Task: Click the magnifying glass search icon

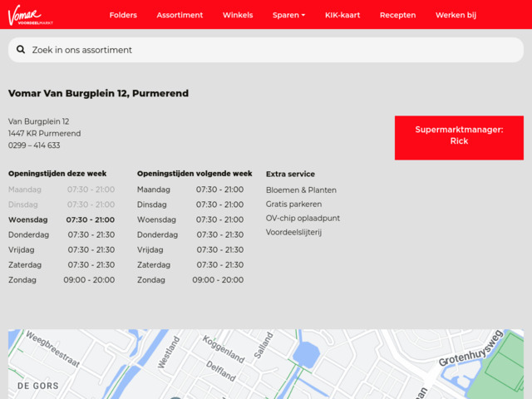Action: pos(21,50)
